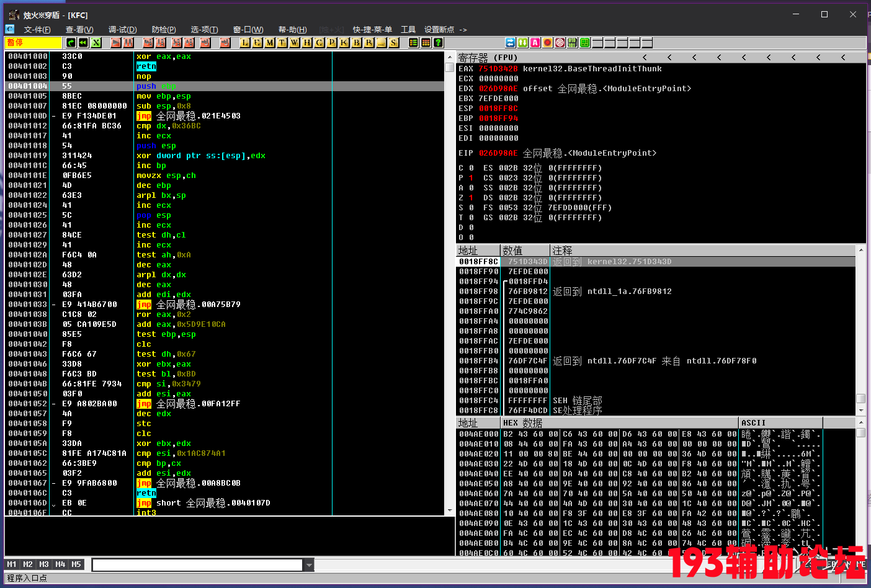Click the Step Over toolbar icon
871x588 pixels.
pos(160,43)
